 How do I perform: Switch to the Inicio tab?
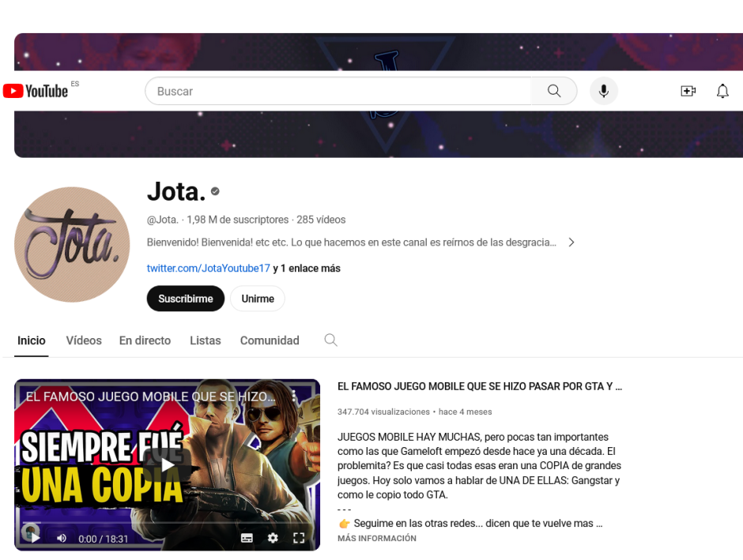[x=32, y=340]
